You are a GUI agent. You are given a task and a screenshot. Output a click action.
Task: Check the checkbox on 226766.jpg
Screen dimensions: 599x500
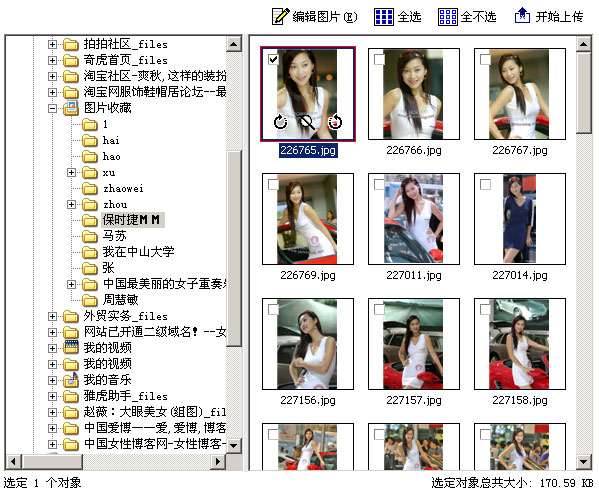click(379, 59)
